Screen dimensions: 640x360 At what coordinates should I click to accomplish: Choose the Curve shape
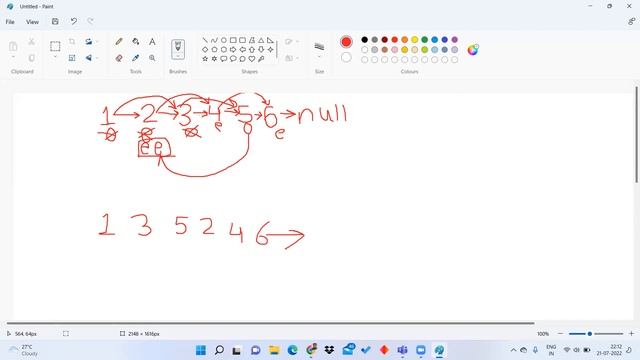pyautogui.click(x=214, y=40)
